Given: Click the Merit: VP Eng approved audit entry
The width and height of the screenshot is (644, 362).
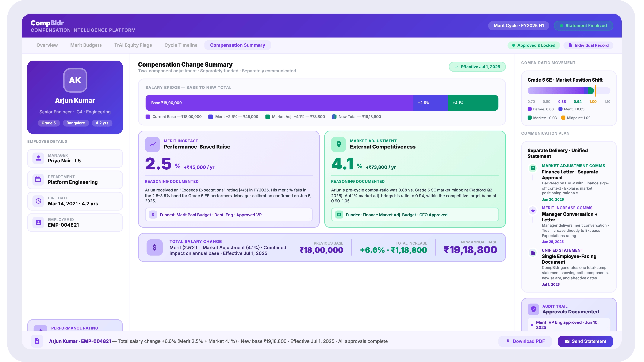Looking at the screenshot, I should pos(569,325).
